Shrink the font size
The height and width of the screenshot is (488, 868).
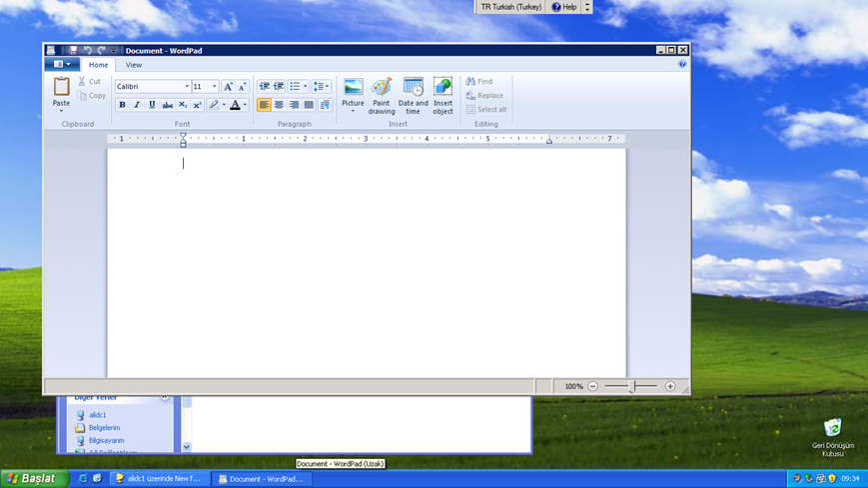[x=242, y=86]
